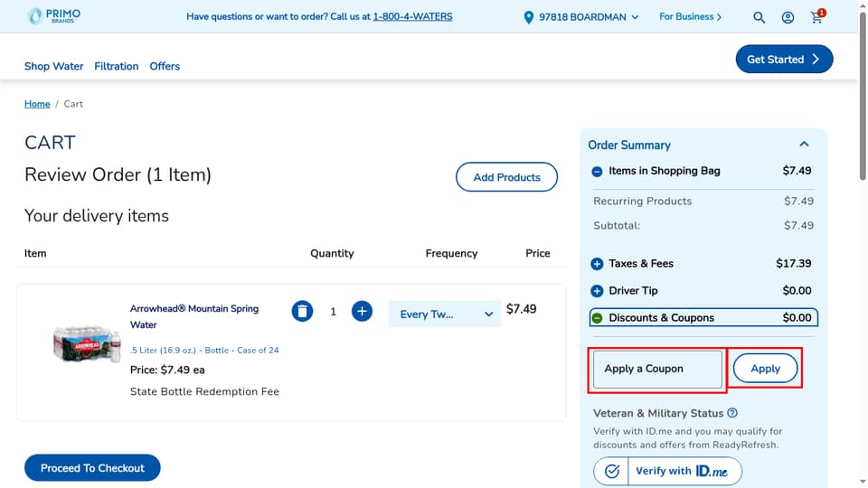The height and width of the screenshot is (488, 868).
Task: Click the Primo Brands logo
Action: point(53,16)
